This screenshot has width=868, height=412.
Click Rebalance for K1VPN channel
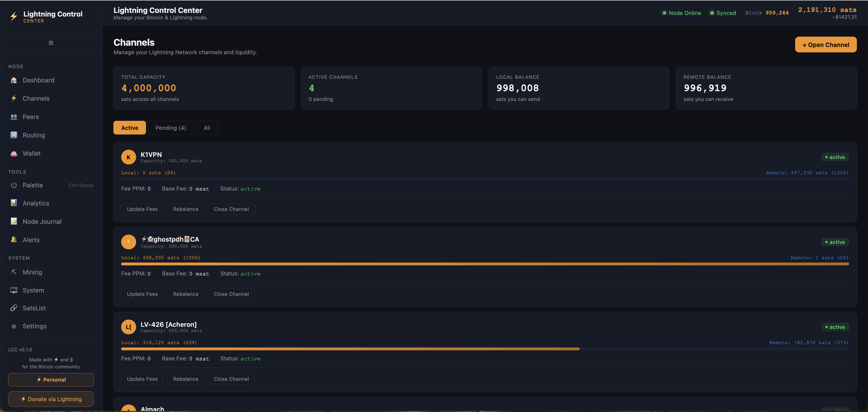[x=186, y=209]
